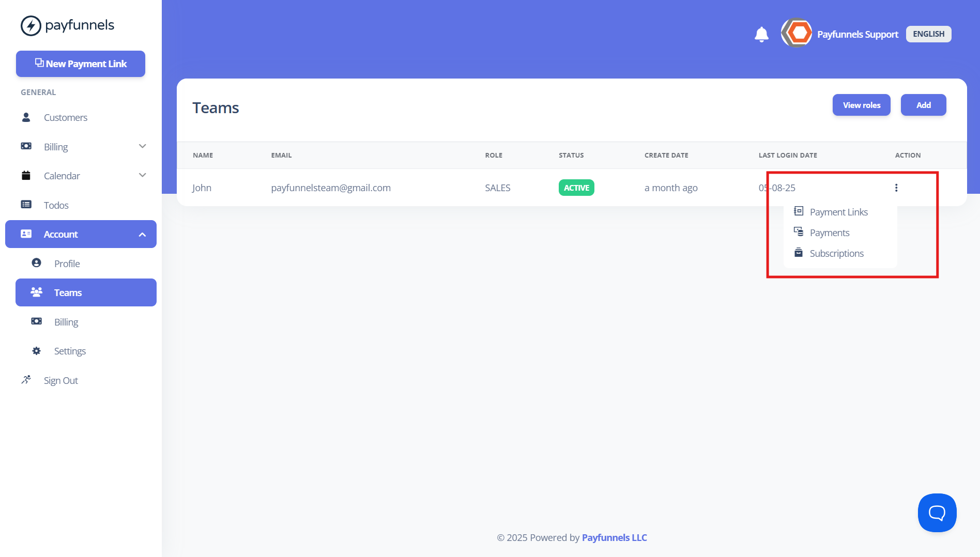Click the Subscriptions icon in the dropdown
The height and width of the screenshot is (557, 980).
pos(799,252)
